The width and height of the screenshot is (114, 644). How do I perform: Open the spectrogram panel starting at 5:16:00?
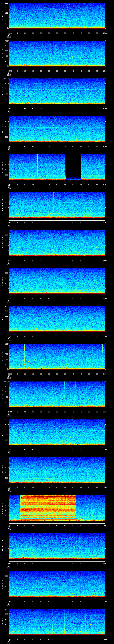(x=57, y=91)
